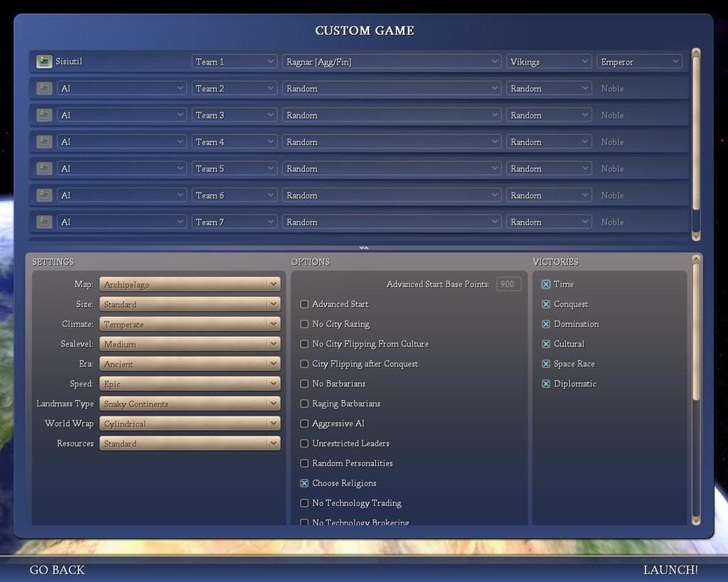This screenshot has width=728, height=582.
Task: Change the Climate setting from Temperate
Action: 190,324
